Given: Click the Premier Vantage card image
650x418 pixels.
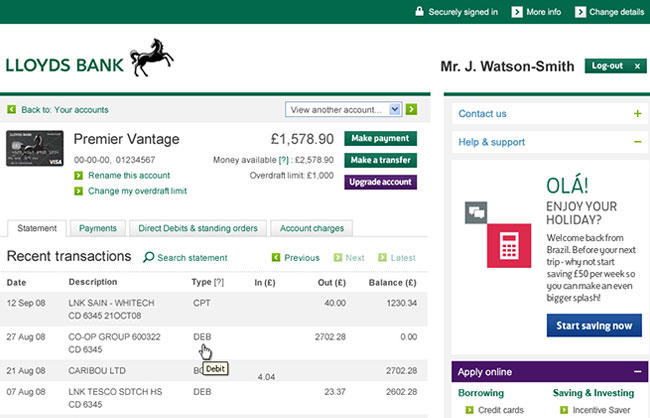Looking at the screenshot, I should coord(34,148).
